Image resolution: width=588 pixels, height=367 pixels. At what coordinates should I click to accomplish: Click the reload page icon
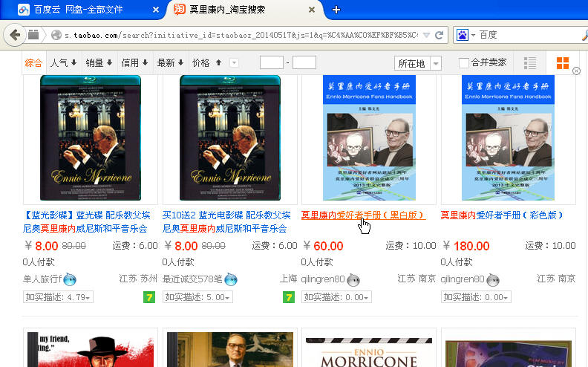point(439,35)
